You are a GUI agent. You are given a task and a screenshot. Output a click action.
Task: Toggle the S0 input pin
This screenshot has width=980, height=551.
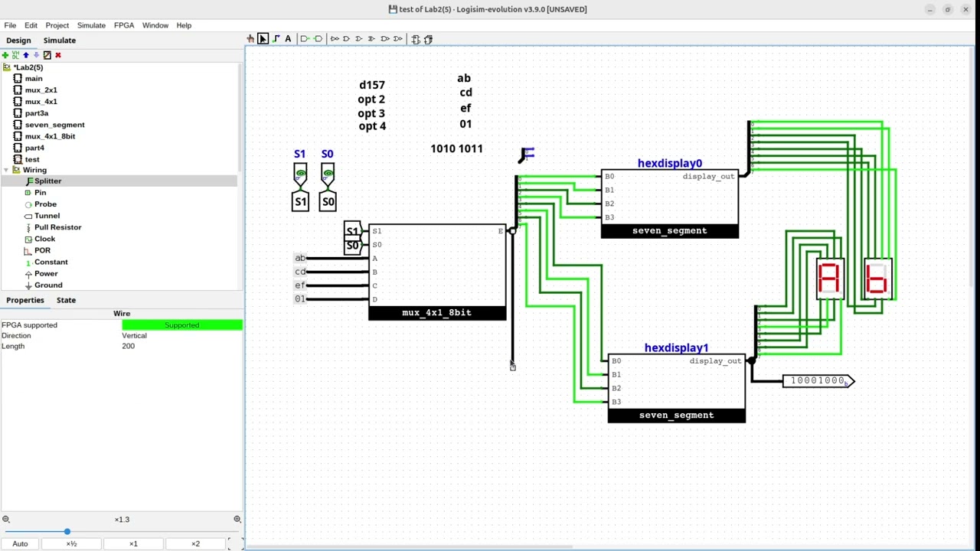(x=328, y=174)
